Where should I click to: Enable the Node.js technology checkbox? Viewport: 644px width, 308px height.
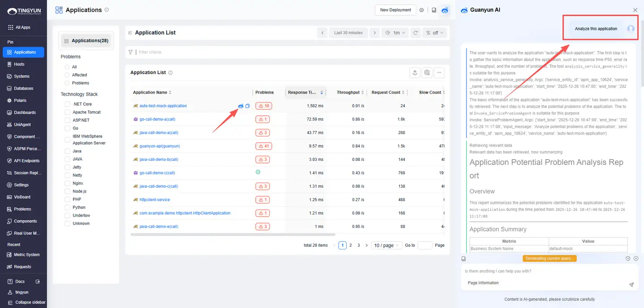(68, 191)
